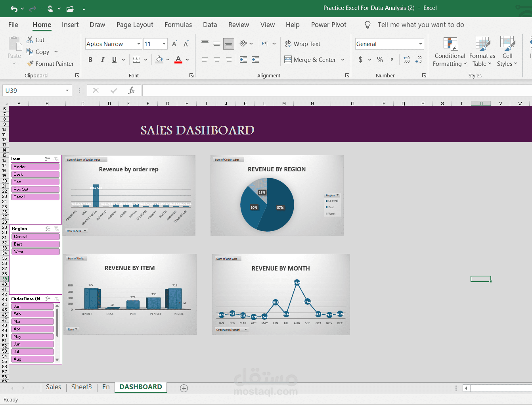Enable Wrap Text for cell

pos(302,44)
